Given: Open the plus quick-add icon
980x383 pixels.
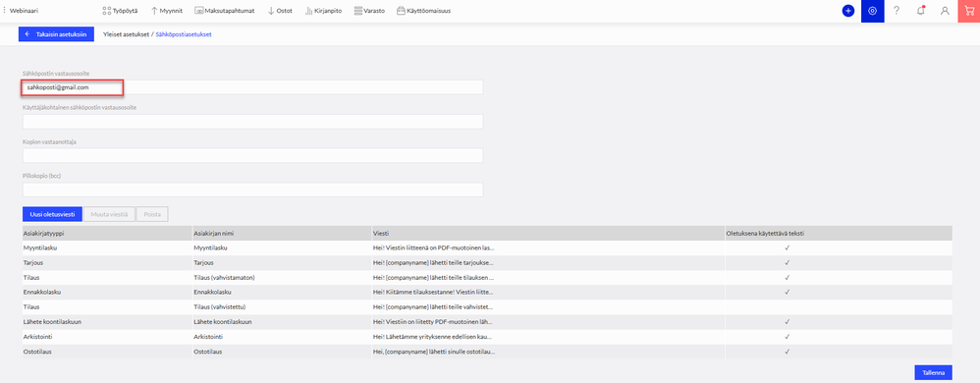Looking at the screenshot, I should coord(847,11).
